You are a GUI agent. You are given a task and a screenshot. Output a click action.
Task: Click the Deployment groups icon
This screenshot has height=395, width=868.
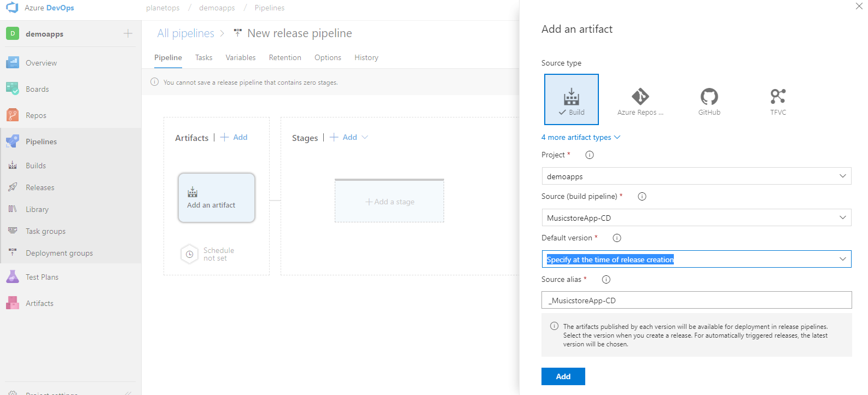13,253
